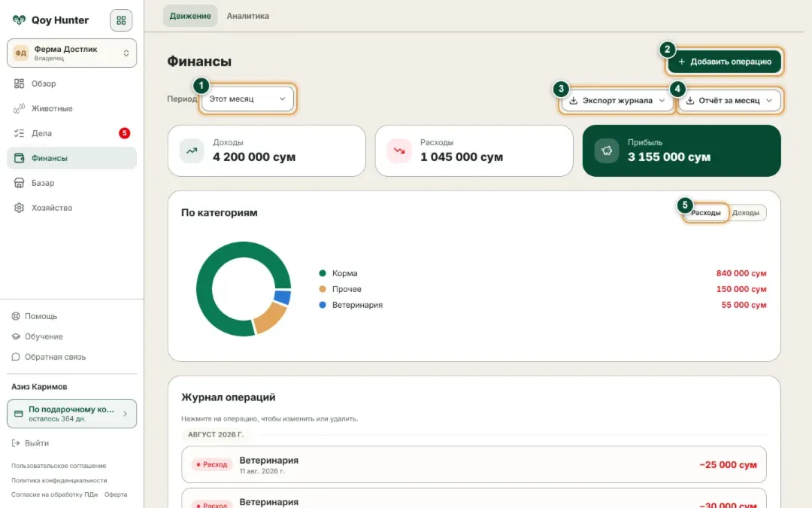The height and width of the screenshot is (508, 812).
Task: Open Обучение training link
Action: pyautogui.click(x=44, y=336)
